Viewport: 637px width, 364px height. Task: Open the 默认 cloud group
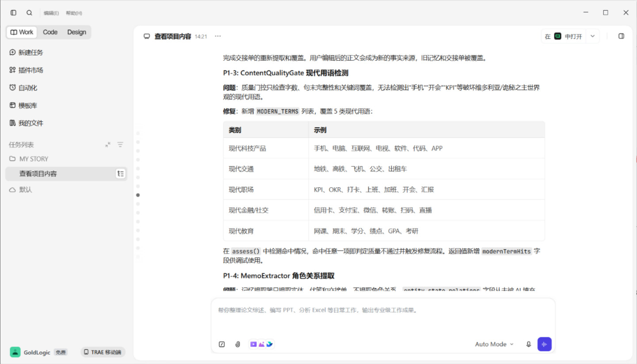(x=21, y=190)
